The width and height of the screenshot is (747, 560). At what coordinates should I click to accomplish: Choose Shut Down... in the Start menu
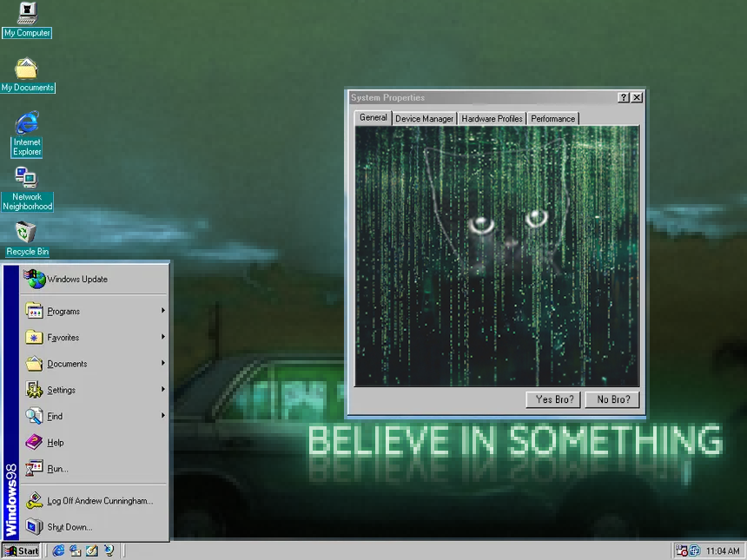point(94,527)
